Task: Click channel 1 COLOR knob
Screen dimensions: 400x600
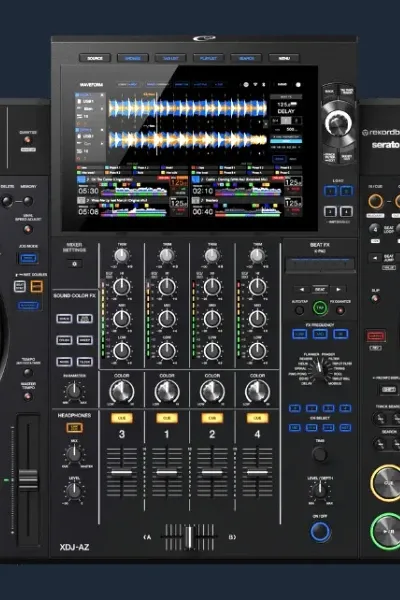Action: coord(167,392)
